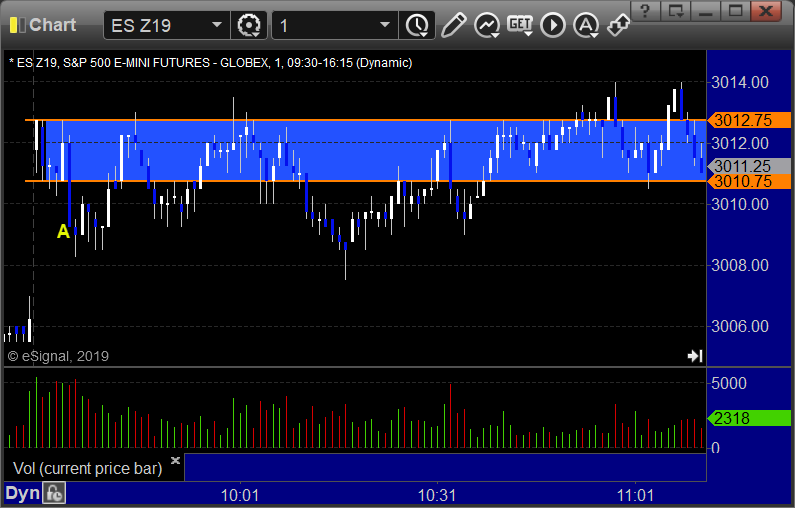Click the volume value 2318 label
Image resolution: width=795 pixels, height=508 pixels.
[x=749, y=418]
